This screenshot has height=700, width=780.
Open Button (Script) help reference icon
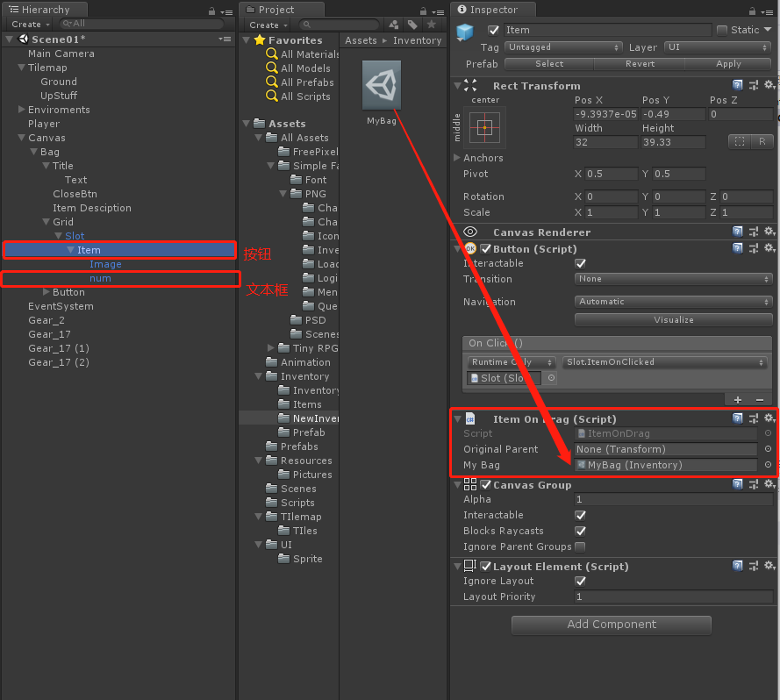click(738, 247)
